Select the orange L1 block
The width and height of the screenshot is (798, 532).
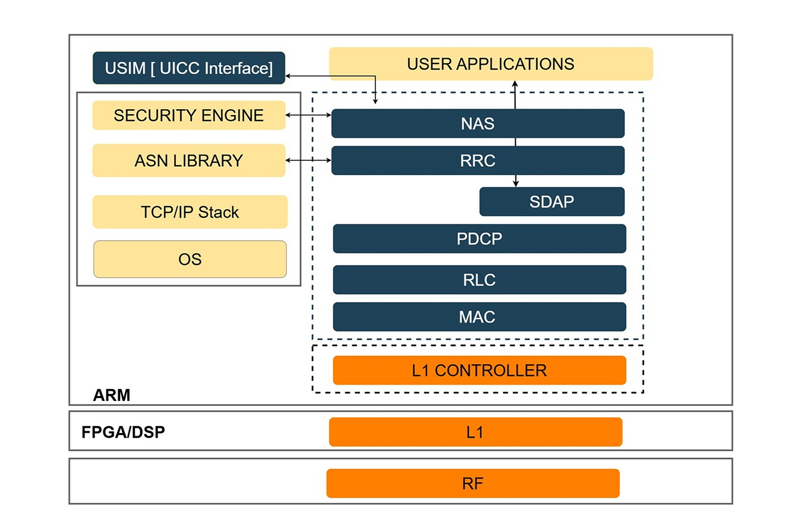[x=476, y=432]
